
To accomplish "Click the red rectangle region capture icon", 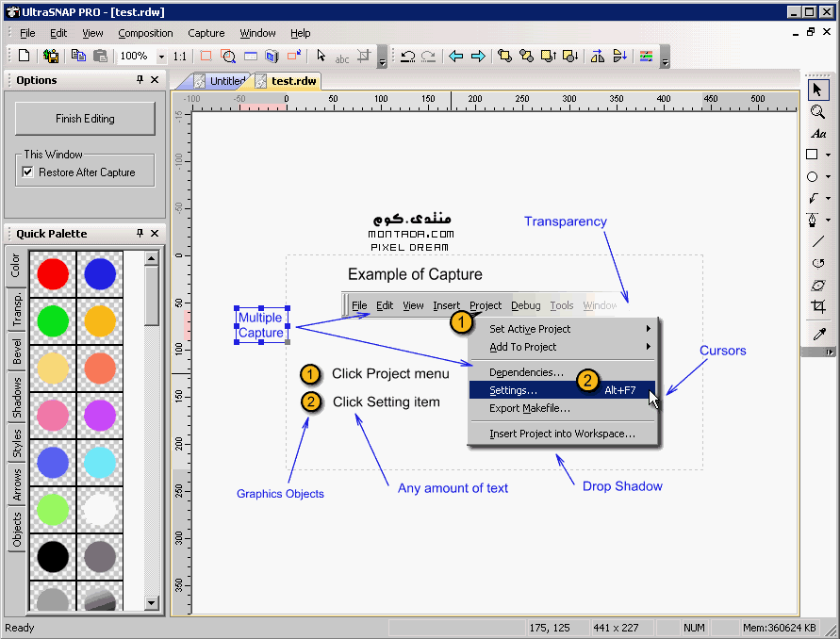I will [206, 56].
